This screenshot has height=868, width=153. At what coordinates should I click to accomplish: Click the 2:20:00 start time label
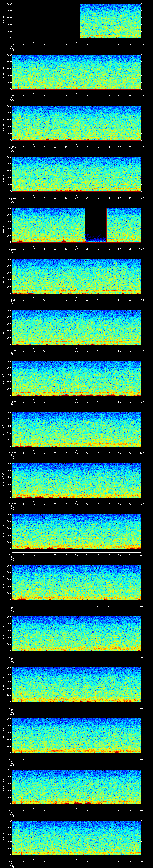click(x=12, y=861)
